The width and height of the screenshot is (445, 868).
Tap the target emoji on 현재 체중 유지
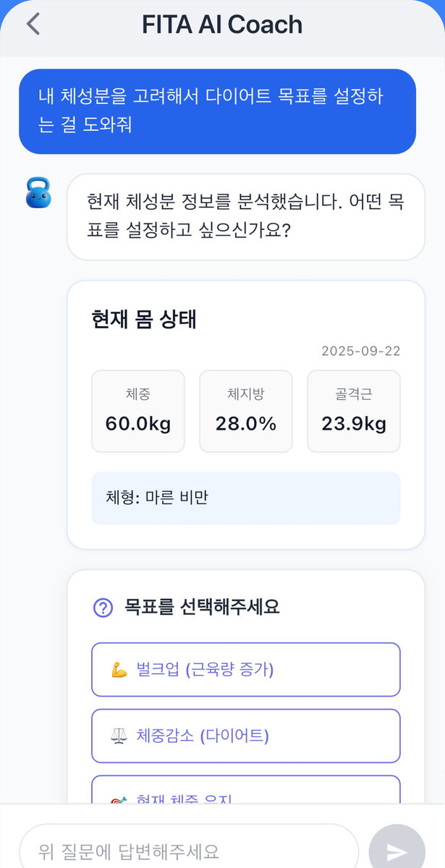pyautogui.click(x=119, y=800)
